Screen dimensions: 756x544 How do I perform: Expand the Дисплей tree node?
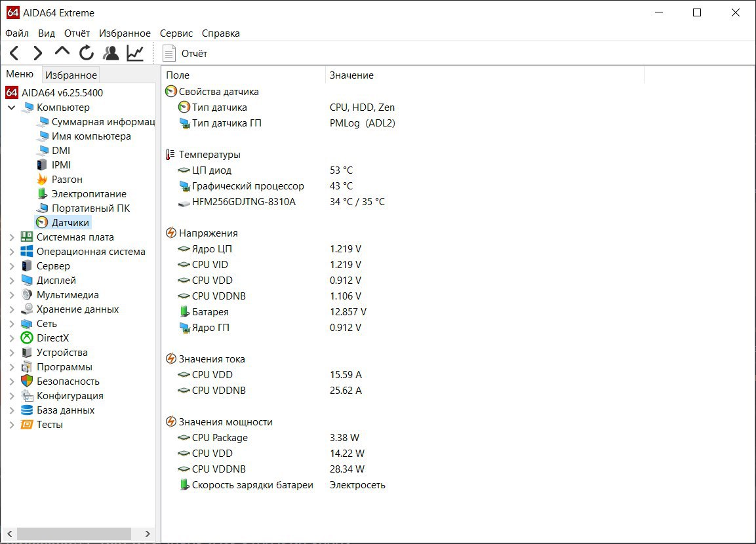point(12,281)
